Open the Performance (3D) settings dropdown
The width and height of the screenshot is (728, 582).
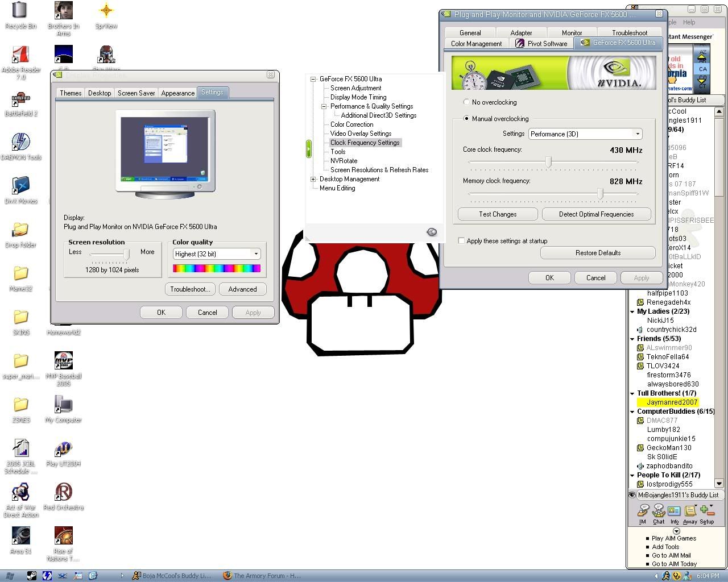click(585, 134)
